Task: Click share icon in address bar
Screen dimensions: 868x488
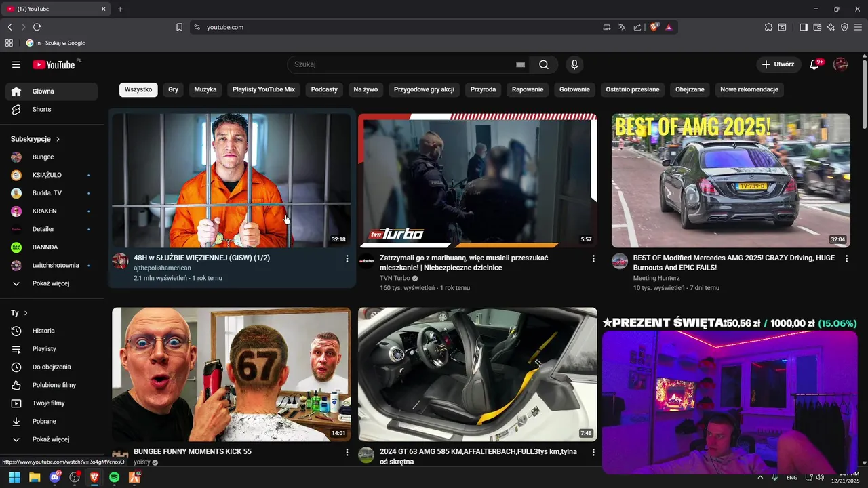Action: click(637, 27)
